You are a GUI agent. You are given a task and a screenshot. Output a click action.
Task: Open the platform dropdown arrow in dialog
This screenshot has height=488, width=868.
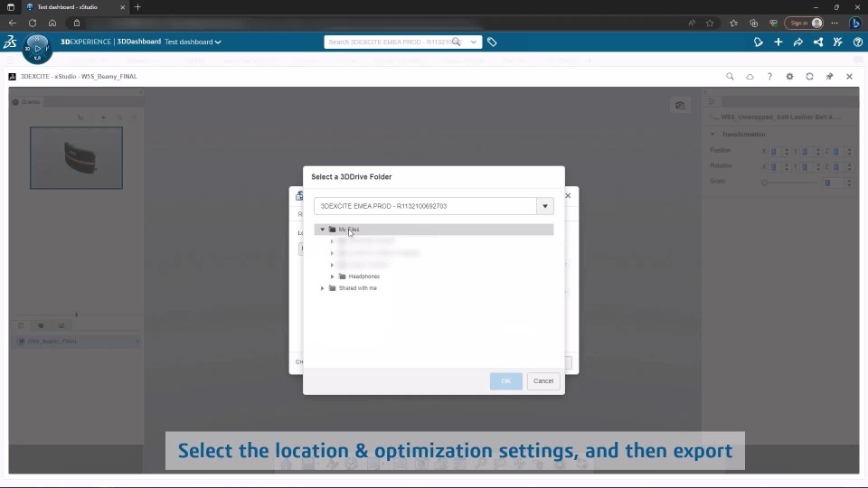545,206
